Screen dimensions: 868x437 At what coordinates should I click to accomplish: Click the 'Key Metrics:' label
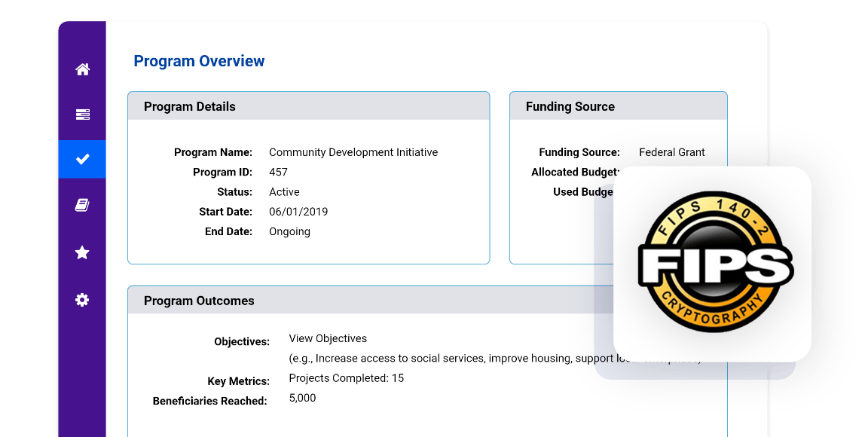(239, 381)
